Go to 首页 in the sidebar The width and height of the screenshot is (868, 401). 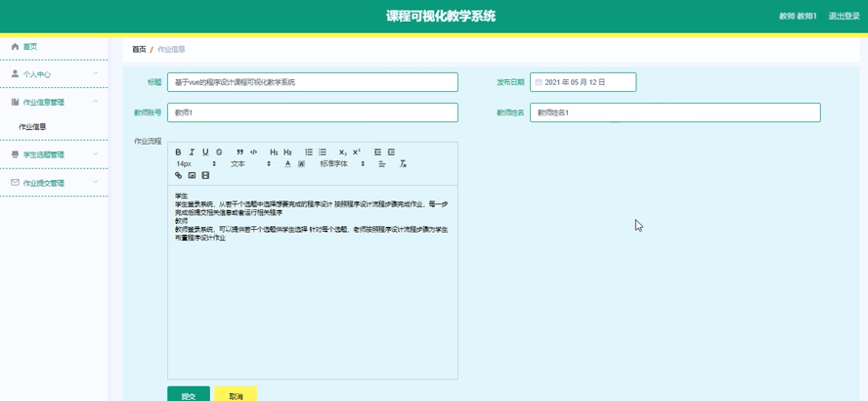(29, 47)
